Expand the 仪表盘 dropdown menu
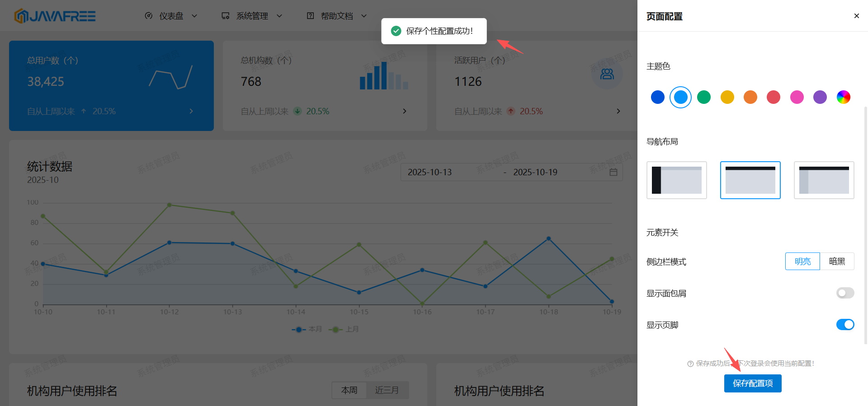 pos(171,16)
